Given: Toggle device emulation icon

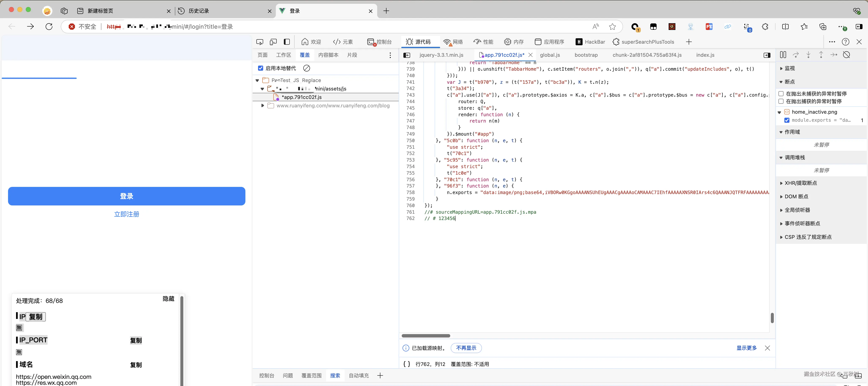Looking at the screenshot, I should coord(273,42).
